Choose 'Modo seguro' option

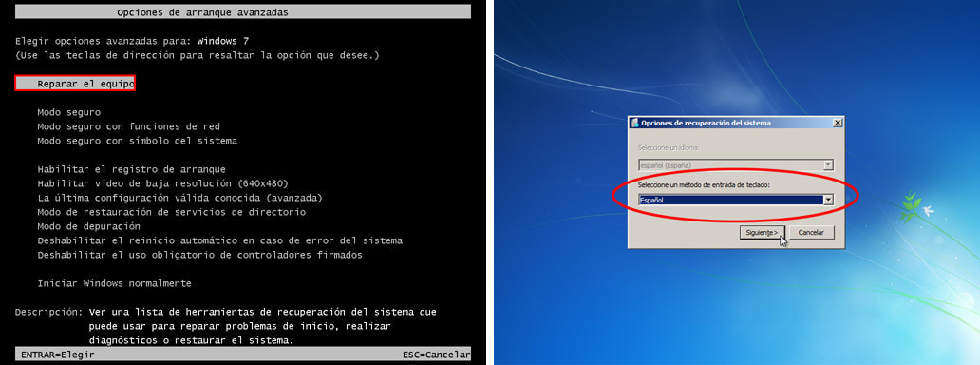coord(68,113)
